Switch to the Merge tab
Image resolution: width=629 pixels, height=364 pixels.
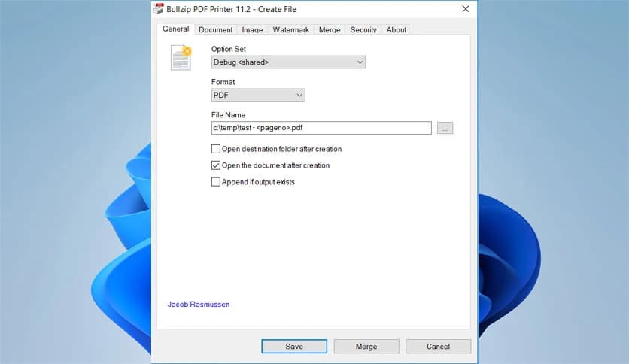(x=330, y=29)
